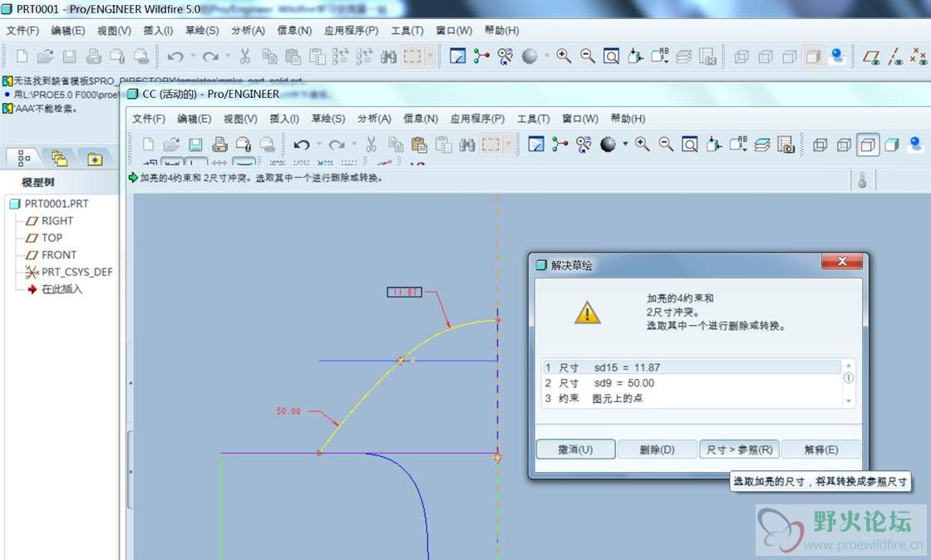Open 插入(I) menu in PRT0001 window
Viewport: 931px width, 560px height.
click(158, 30)
